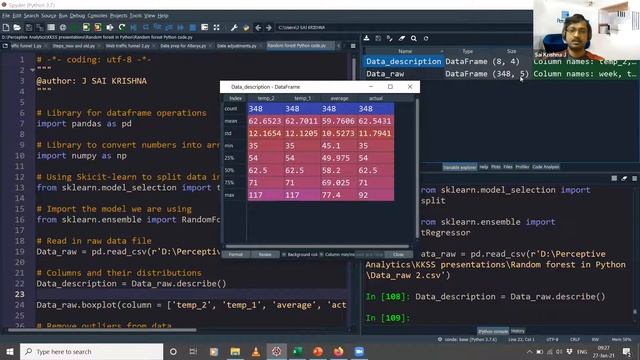
Task: Open the editor pane options hamburger icon
Action: click(353, 46)
